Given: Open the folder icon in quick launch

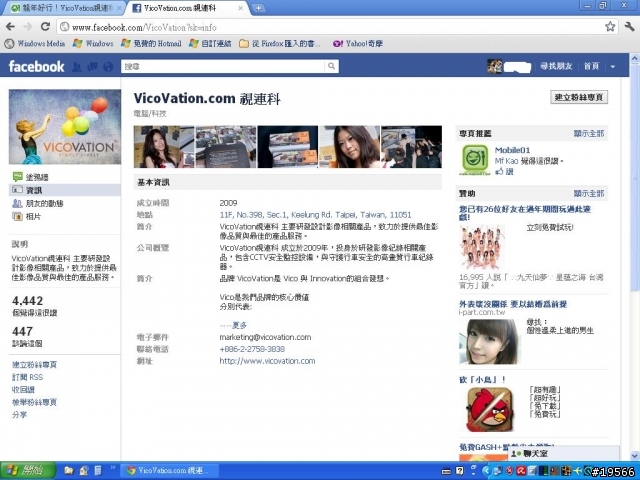Looking at the screenshot, I should pos(69,471).
